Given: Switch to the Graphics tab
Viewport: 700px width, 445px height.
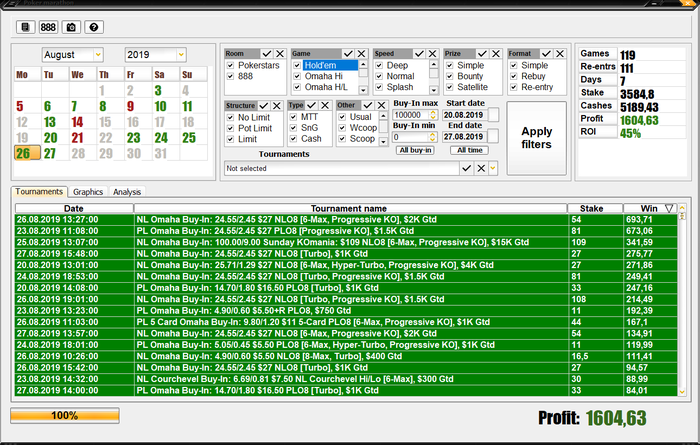Looking at the screenshot, I should point(88,192).
